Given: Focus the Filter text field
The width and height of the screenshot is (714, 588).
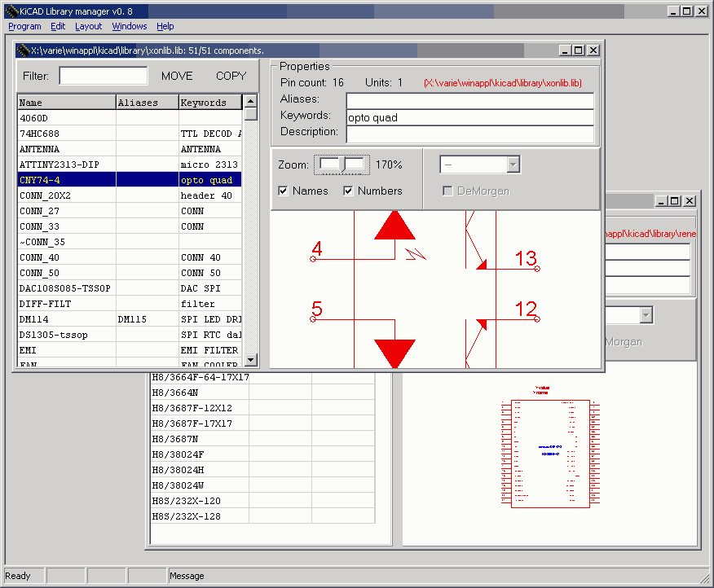Looking at the screenshot, I should coord(104,76).
